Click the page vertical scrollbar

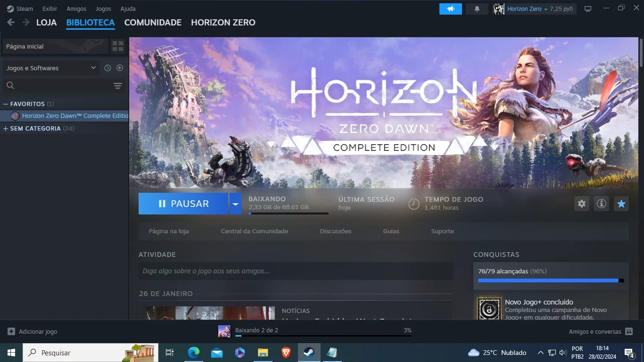coord(641,52)
